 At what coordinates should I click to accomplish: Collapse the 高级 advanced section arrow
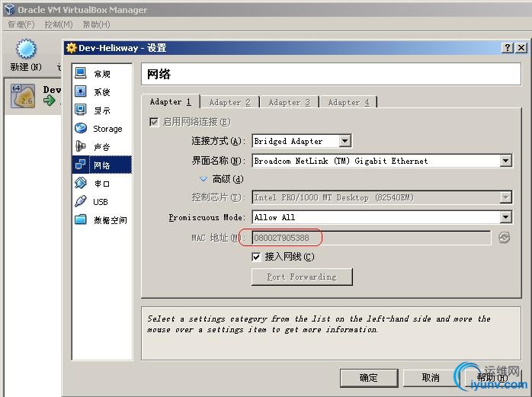204,179
